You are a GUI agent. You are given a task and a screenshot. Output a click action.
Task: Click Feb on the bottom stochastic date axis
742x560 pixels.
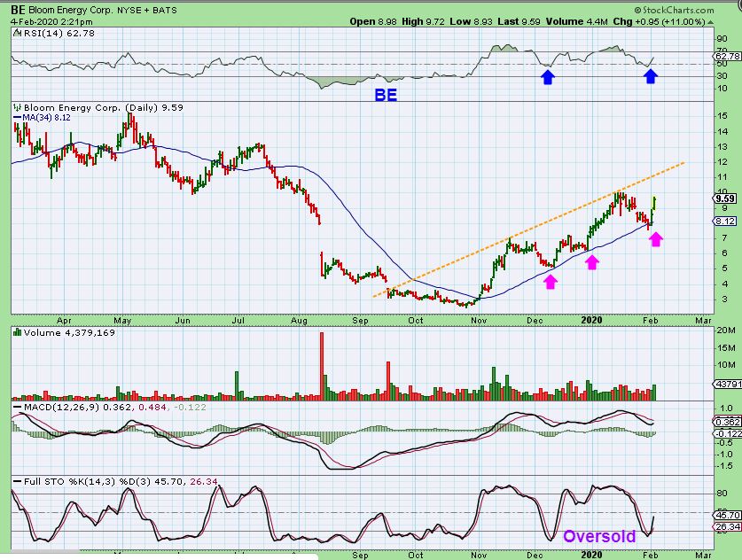pos(650,555)
